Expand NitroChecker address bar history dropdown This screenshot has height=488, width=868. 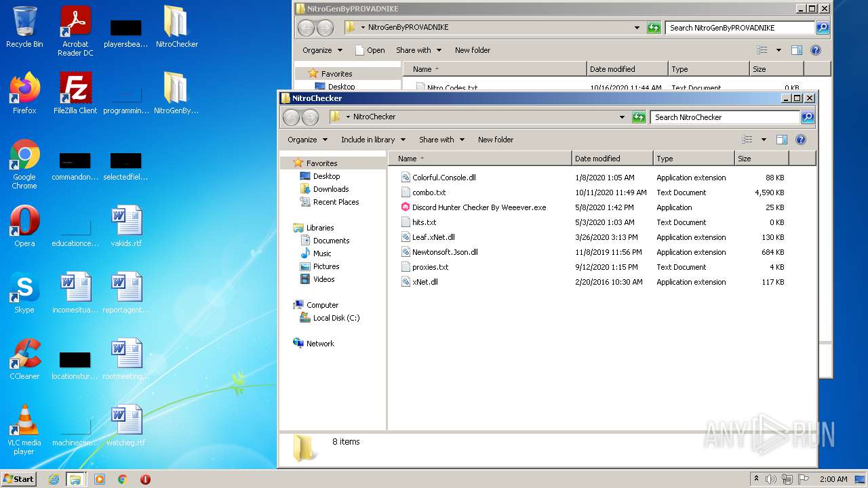coord(622,117)
